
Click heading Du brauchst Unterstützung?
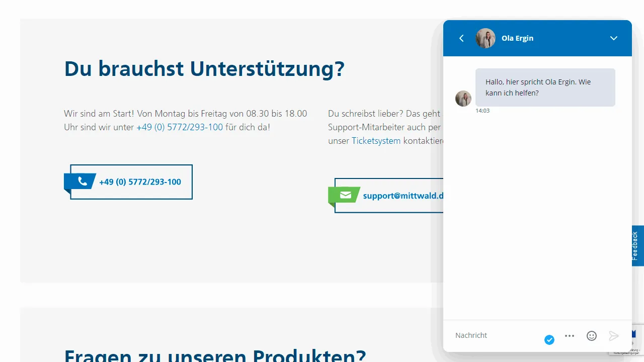coord(204,68)
